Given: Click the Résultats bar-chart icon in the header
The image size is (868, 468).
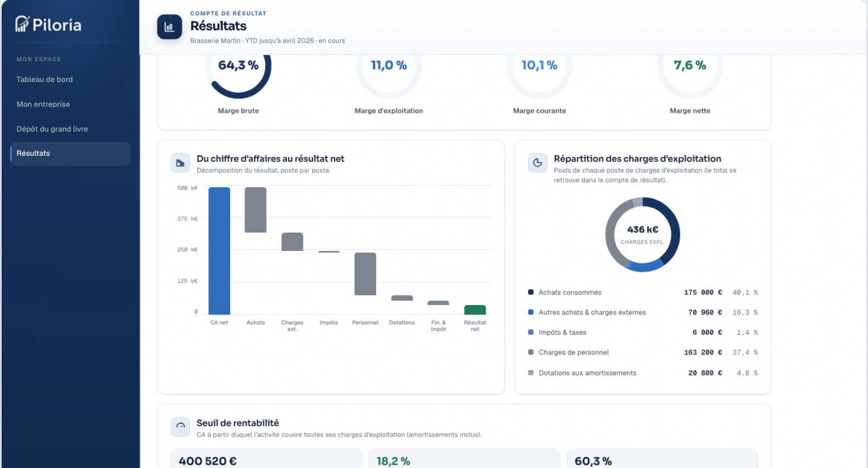Looking at the screenshot, I should tap(170, 27).
